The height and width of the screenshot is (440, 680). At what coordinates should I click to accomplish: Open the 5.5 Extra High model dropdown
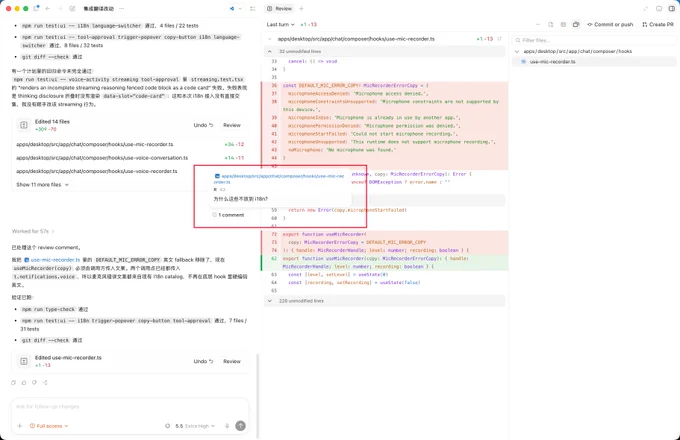tap(195, 426)
